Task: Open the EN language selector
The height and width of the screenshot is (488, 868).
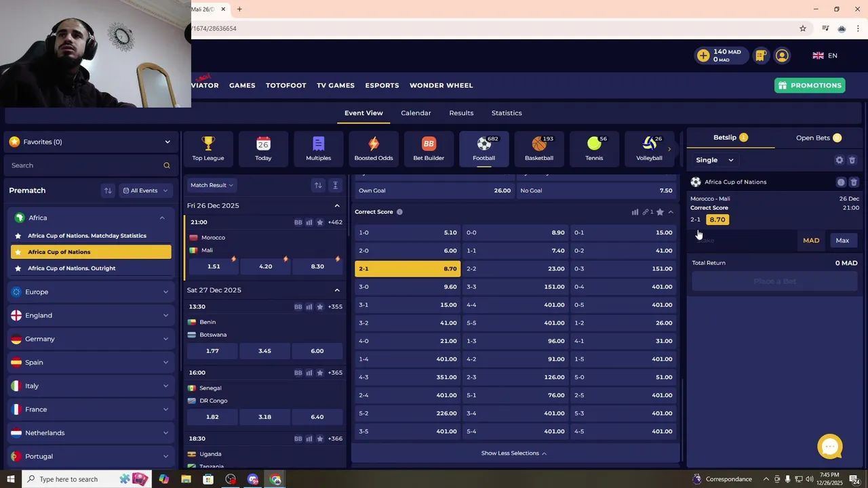Action: 825,56
